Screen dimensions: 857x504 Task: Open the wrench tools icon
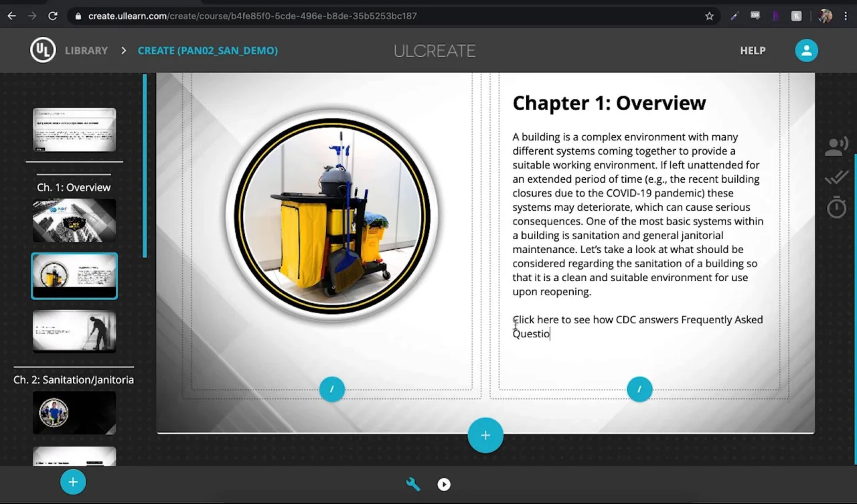(x=413, y=484)
